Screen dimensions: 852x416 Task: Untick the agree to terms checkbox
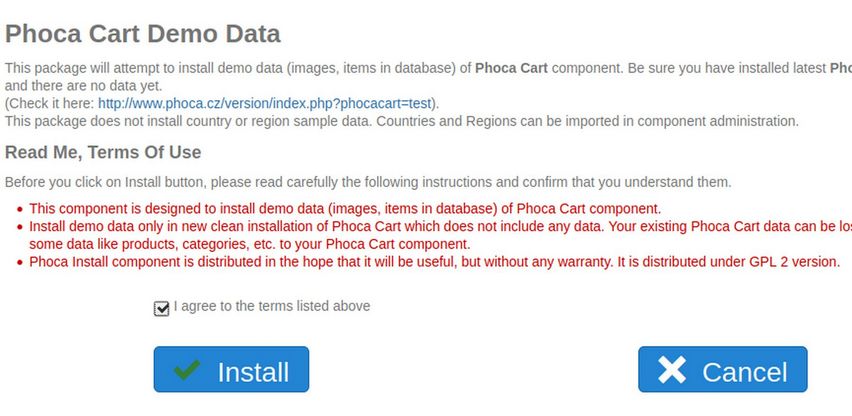pos(162,308)
